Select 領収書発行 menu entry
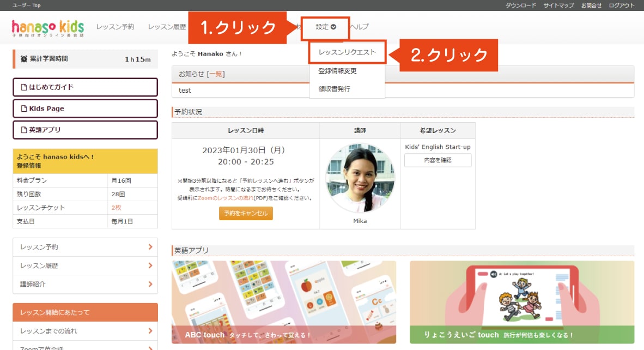Viewport: 644px width, 350px height. point(334,89)
